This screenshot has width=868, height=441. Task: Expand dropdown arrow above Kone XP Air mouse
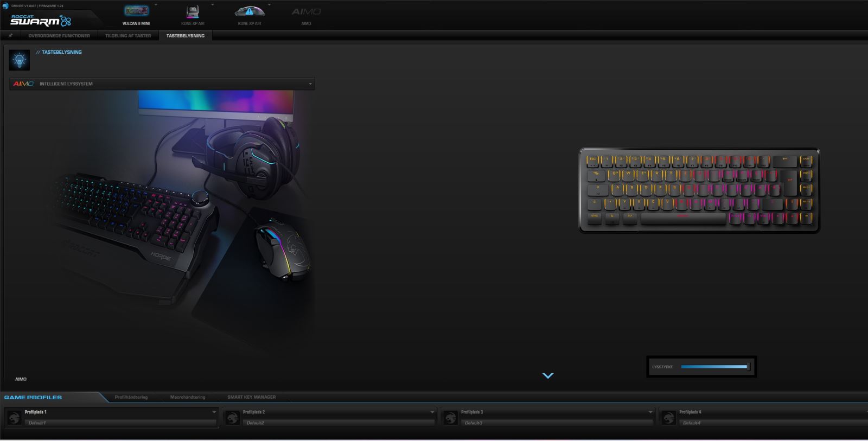(x=270, y=5)
